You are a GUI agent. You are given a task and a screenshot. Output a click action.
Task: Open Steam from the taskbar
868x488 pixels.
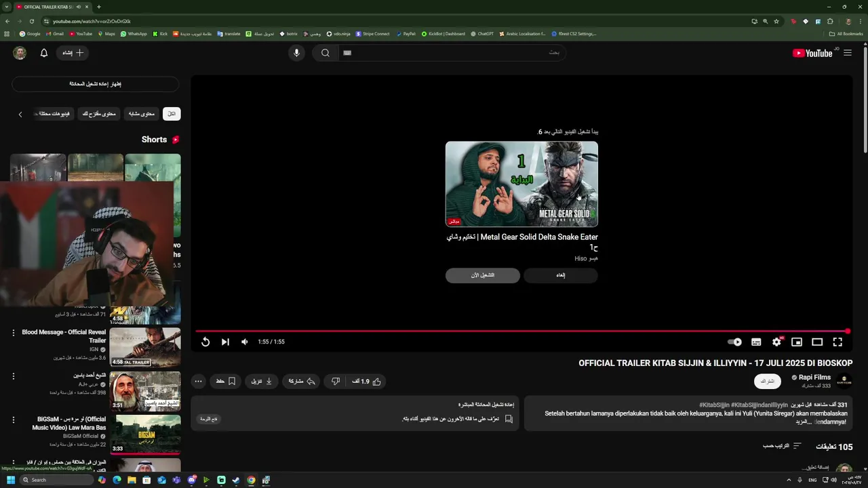coord(236,480)
